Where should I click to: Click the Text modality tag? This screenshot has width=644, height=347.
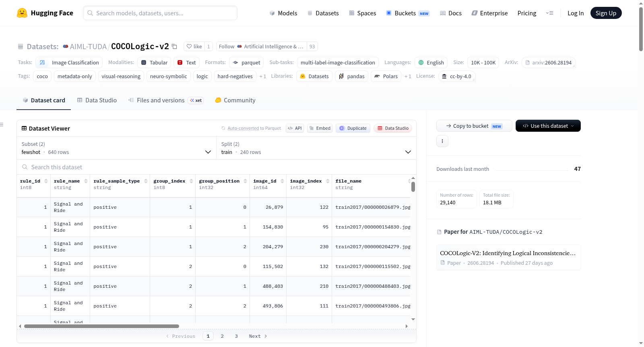(x=186, y=62)
